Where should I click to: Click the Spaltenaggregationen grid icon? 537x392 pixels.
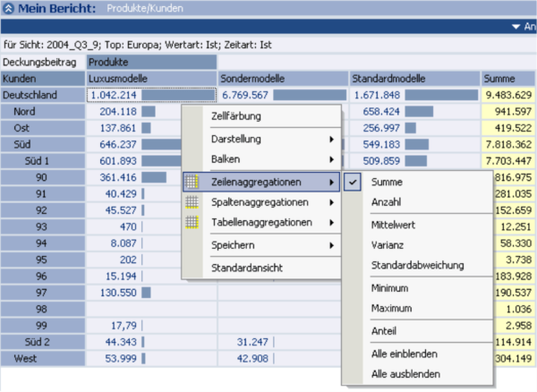coord(192,202)
